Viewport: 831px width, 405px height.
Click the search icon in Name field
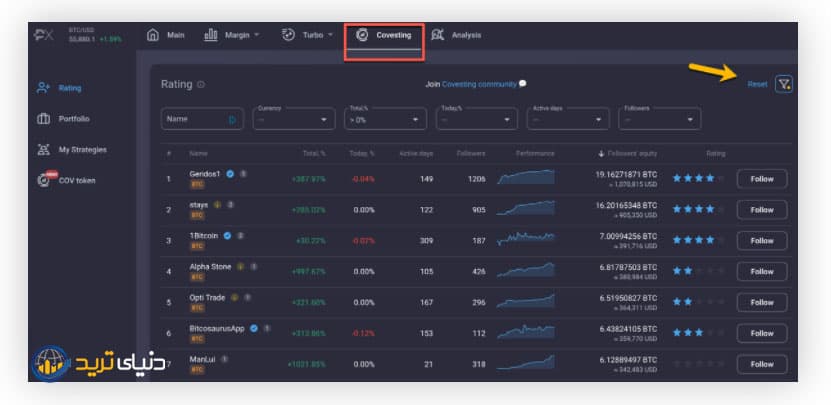tap(233, 119)
